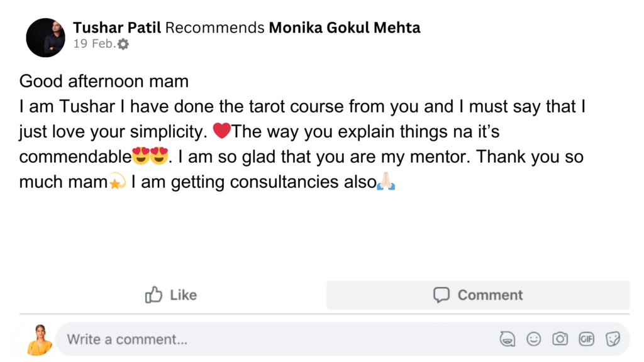Click the speech bubble Comment button
644x362 pixels.
pyautogui.click(x=478, y=295)
